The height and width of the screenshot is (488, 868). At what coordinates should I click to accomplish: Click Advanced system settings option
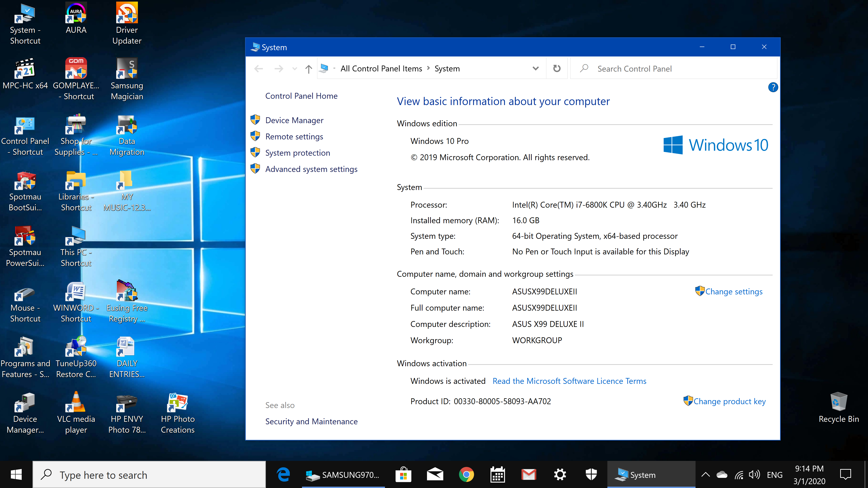click(312, 169)
